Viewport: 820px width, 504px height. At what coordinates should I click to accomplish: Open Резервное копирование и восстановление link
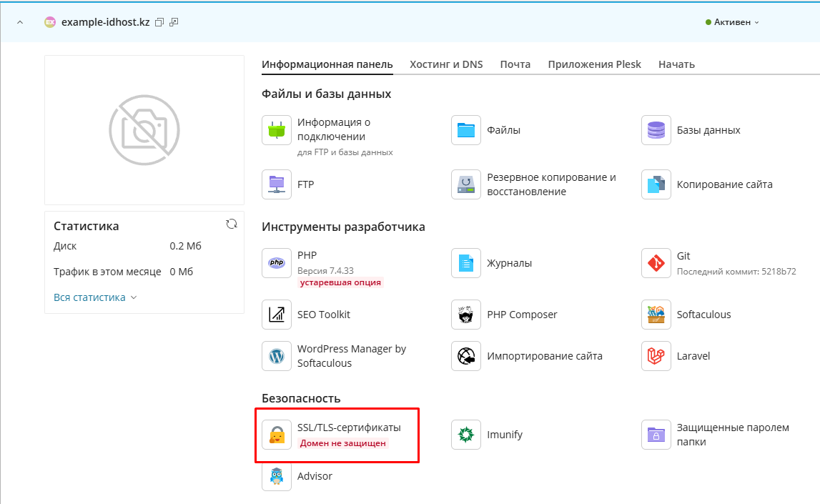(x=550, y=184)
